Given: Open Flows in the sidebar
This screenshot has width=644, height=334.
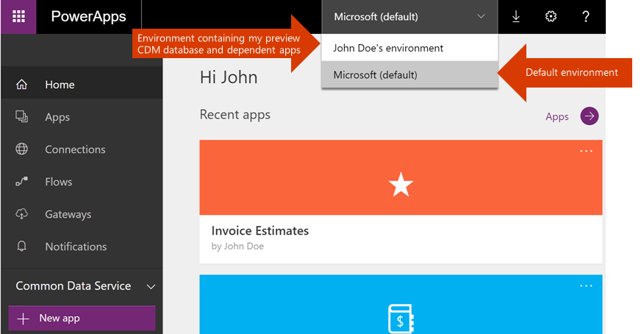Looking at the screenshot, I should (82, 182).
